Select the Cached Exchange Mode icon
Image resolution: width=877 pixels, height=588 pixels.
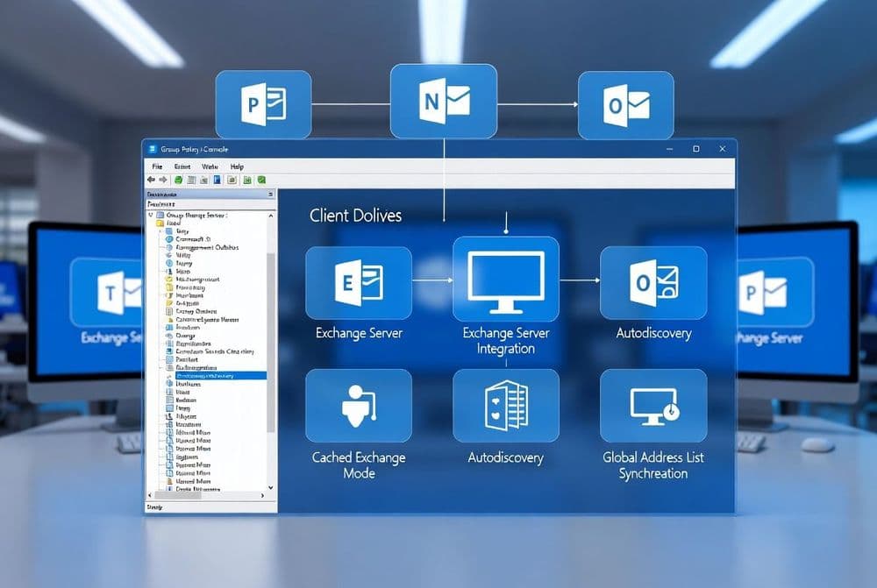click(358, 405)
